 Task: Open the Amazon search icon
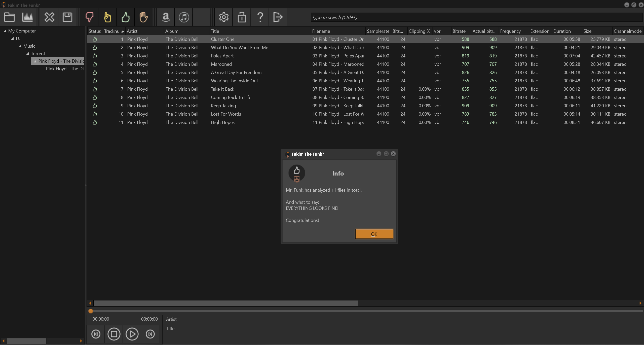click(166, 17)
